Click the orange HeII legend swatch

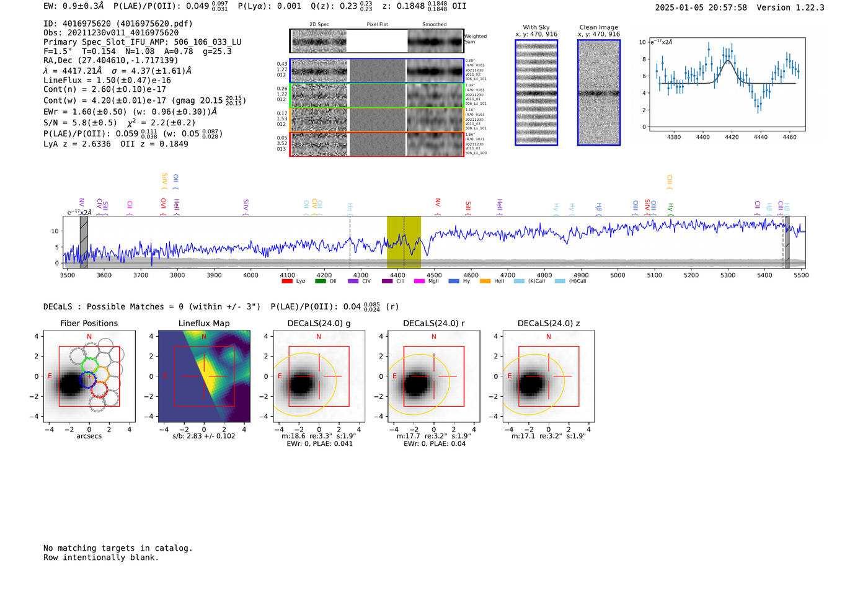pyautogui.click(x=485, y=282)
